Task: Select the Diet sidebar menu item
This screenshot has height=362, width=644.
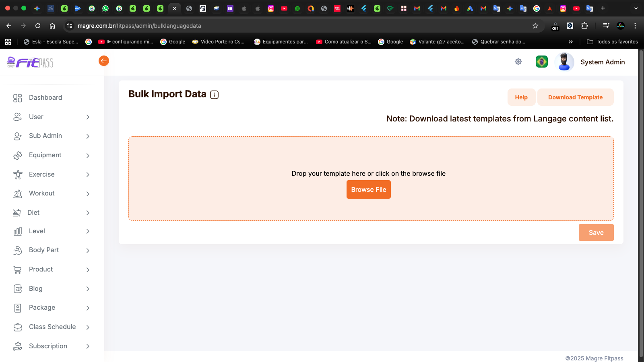Action: [33, 213]
